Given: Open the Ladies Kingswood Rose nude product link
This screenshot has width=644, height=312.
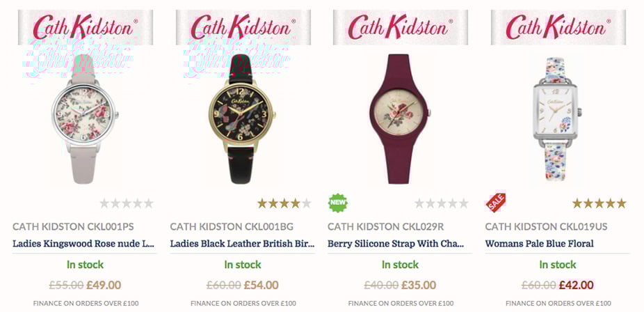Looking at the screenshot, I should (x=83, y=243).
